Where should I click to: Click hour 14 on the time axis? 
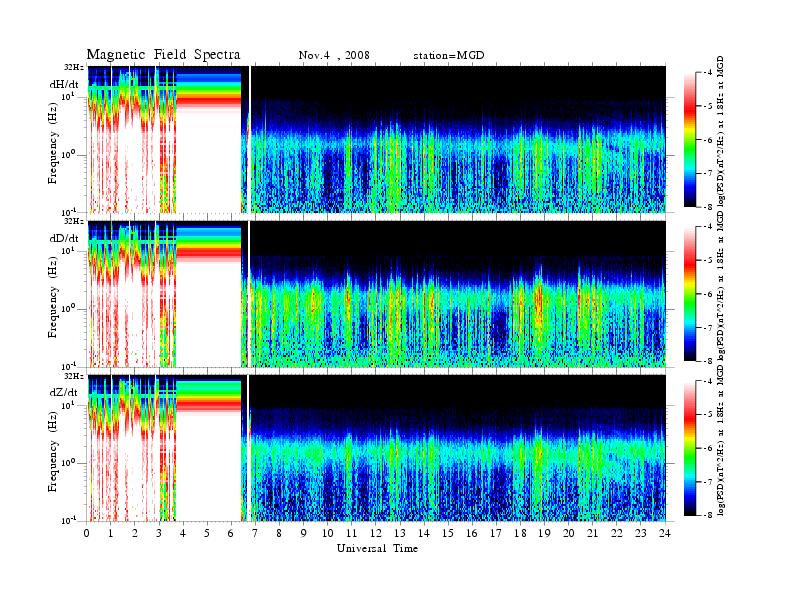[424, 533]
